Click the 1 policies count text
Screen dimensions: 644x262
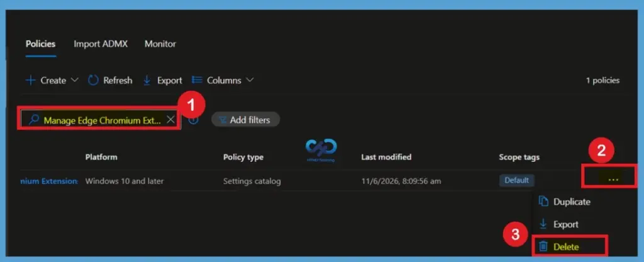(602, 80)
